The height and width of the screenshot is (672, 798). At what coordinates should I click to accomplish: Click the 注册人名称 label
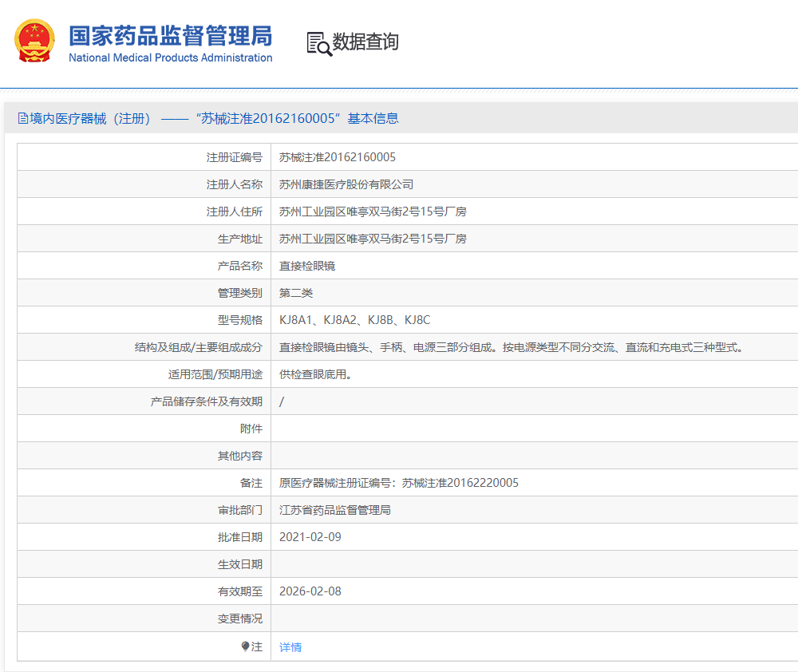(x=234, y=184)
